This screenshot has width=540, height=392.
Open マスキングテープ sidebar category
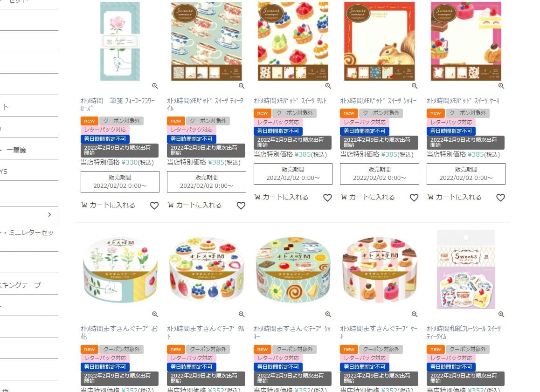pos(21,285)
